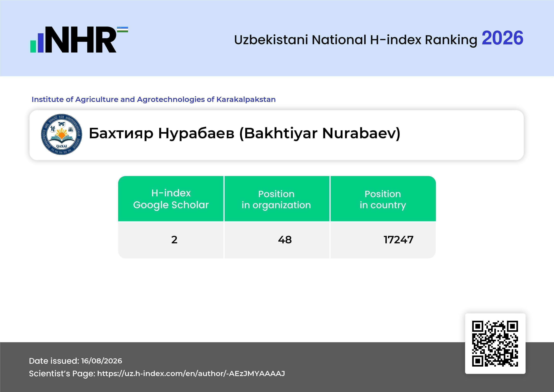This screenshot has height=392, width=554.
Task: Click the 'Date issued: 16/08/2026' text
Action: click(x=75, y=361)
